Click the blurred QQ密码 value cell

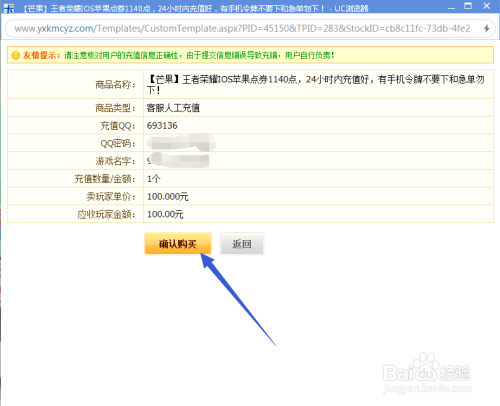[x=318, y=143]
